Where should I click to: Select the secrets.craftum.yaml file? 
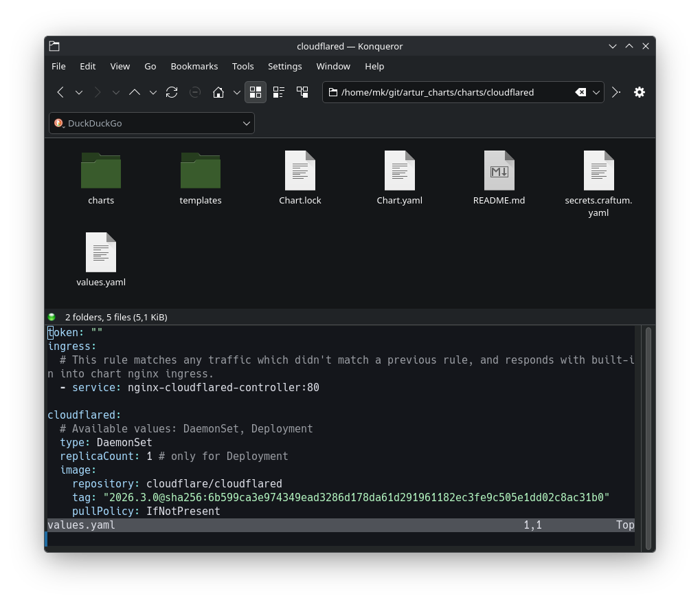point(598,183)
